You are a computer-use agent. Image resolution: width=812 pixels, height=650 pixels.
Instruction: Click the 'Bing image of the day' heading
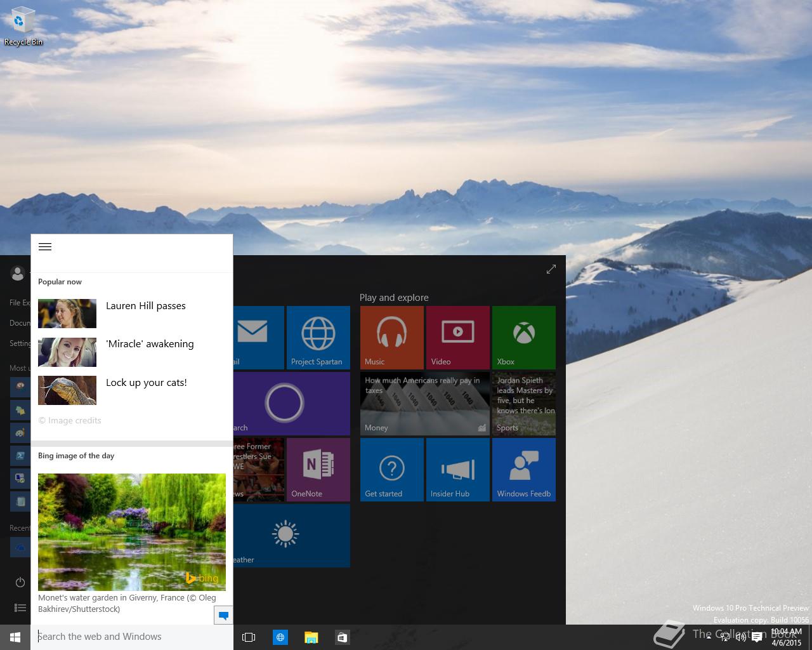pos(76,456)
